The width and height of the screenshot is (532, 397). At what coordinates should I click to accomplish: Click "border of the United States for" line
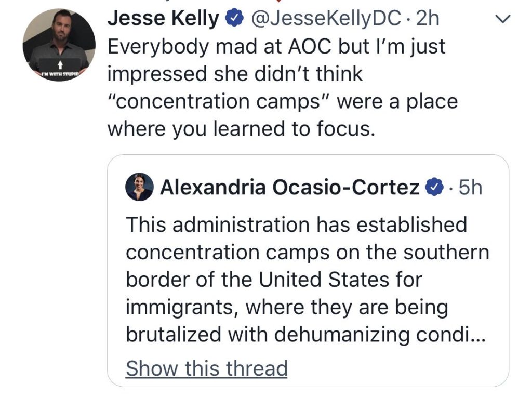coord(274,280)
